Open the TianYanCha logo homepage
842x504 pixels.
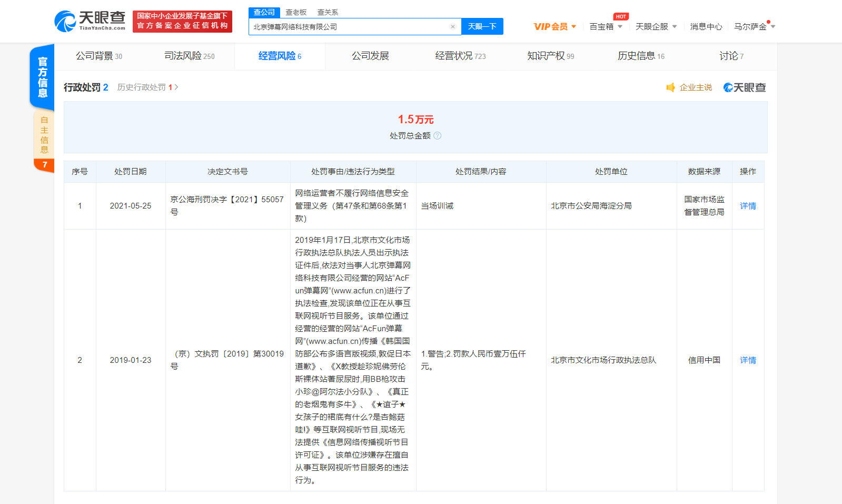pos(90,21)
